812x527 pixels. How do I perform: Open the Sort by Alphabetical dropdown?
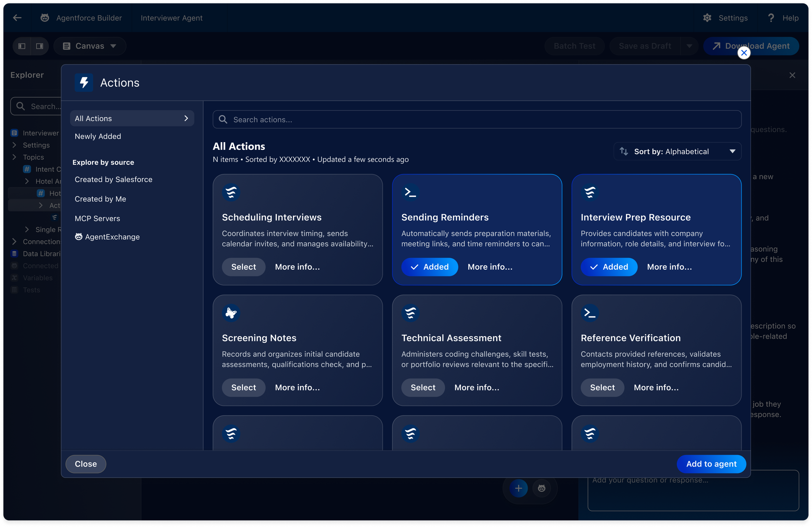point(677,151)
